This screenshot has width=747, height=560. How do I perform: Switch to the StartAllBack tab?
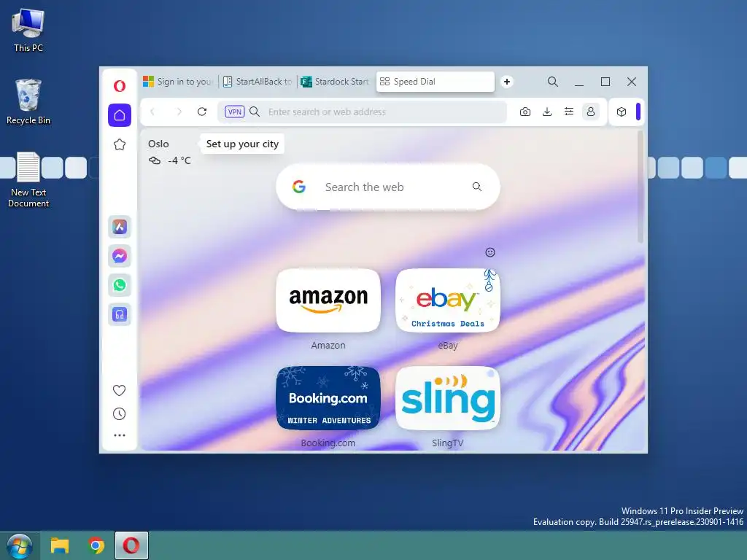click(x=258, y=82)
